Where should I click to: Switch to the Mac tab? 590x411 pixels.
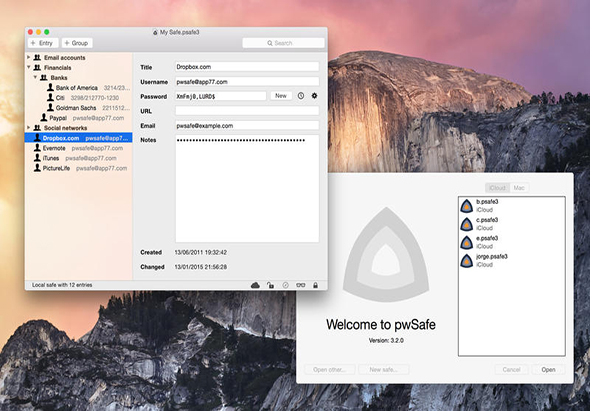(519, 187)
